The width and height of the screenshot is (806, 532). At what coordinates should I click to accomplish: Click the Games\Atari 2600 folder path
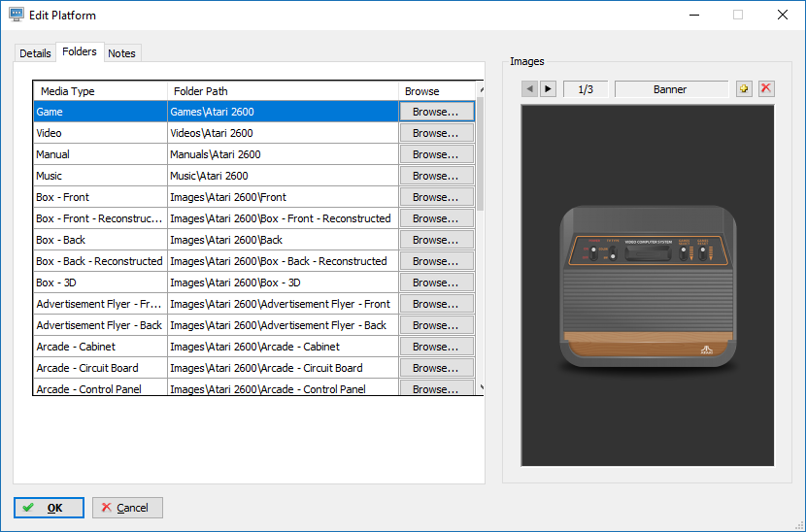[284, 112]
